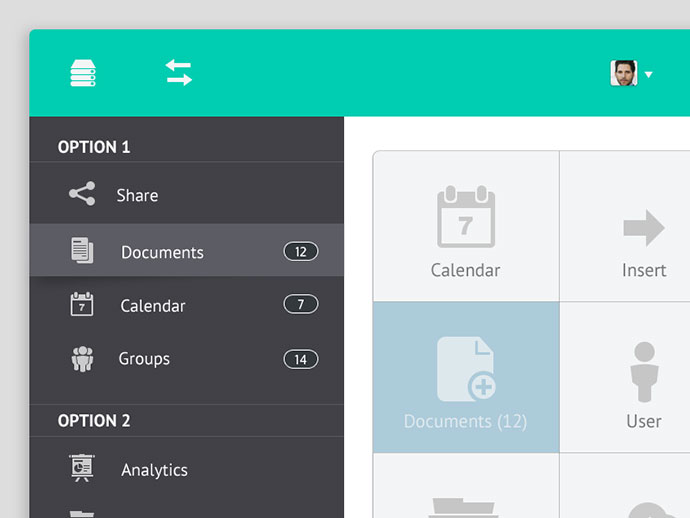Viewport: 690px width, 518px height.
Task: Click the inbox tray tile icon at bottom
Action: click(463, 507)
